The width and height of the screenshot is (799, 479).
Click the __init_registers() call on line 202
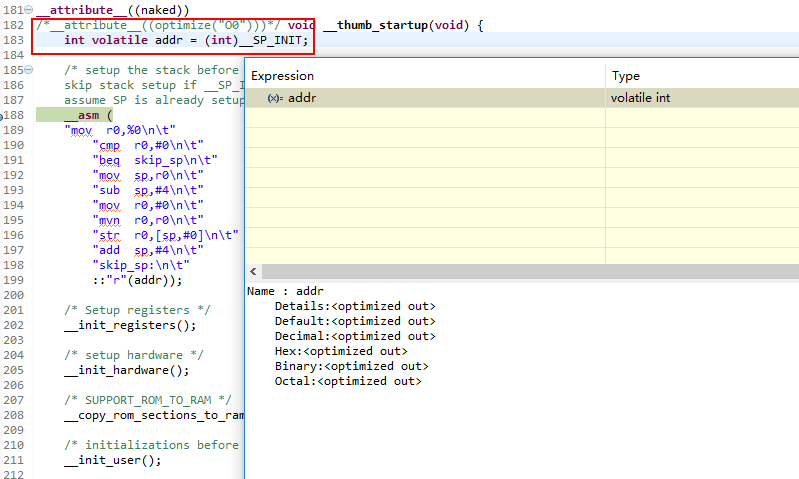130,325
